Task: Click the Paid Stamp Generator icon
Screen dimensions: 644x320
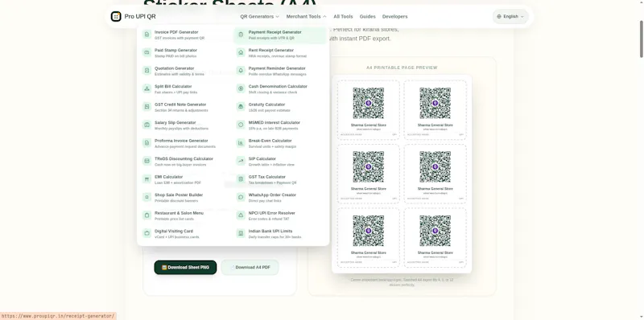Action: click(x=147, y=52)
